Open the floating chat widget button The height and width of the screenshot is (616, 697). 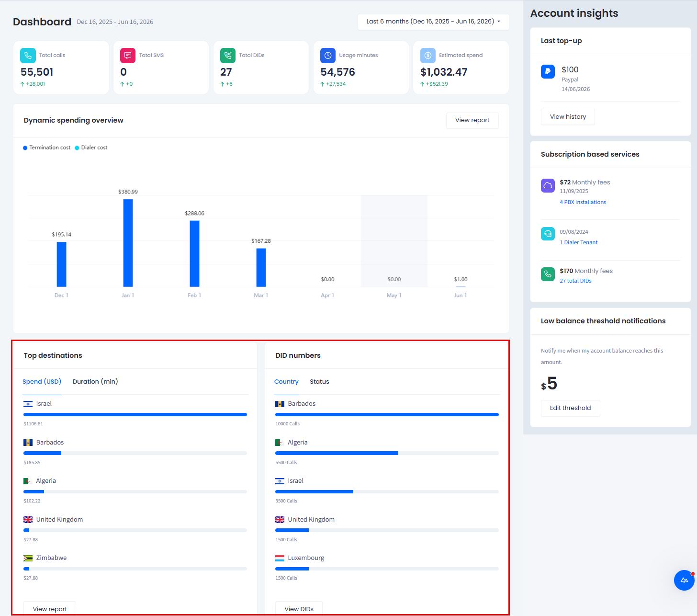tap(684, 581)
